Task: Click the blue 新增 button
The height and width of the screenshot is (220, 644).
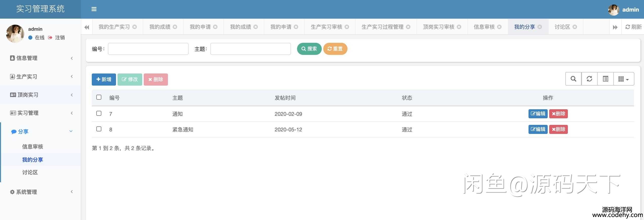Action: (104, 80)
